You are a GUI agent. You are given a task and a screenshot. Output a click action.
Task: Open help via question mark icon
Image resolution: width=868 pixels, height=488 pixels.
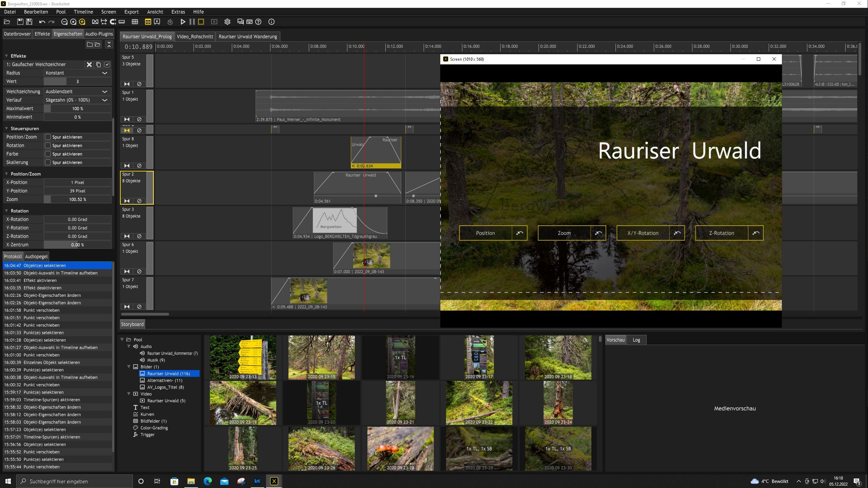pos(258,22)
